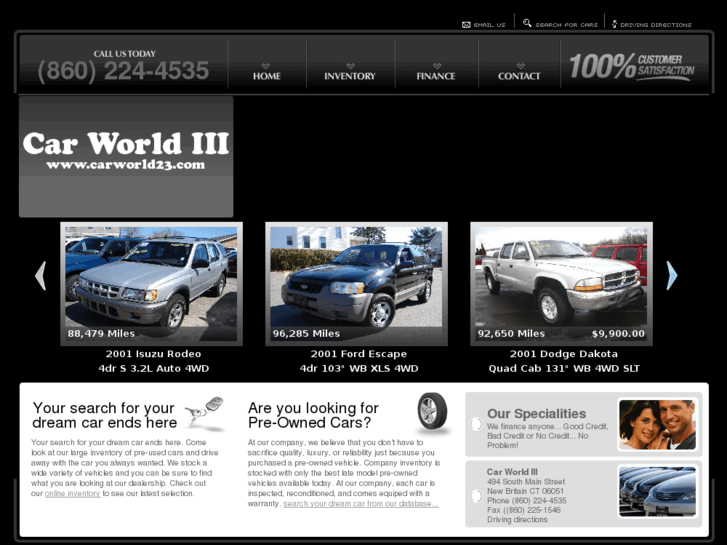Click the Fax ((860) 225-1546 line

tap(523, 510)
